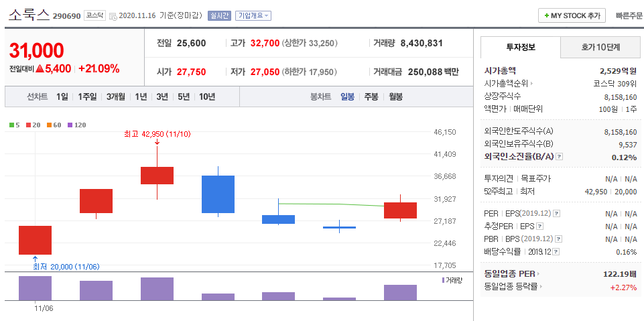
Task: Click the 실시간 badge button
Action: click(x=219, y=15)
